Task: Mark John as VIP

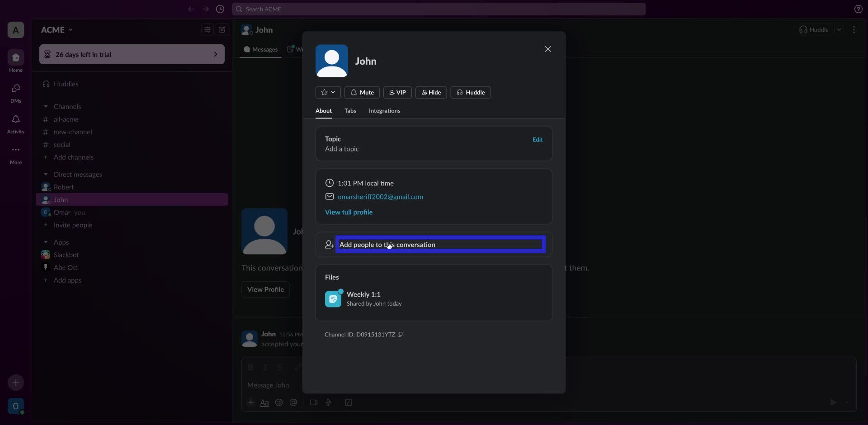Action: 397,92
